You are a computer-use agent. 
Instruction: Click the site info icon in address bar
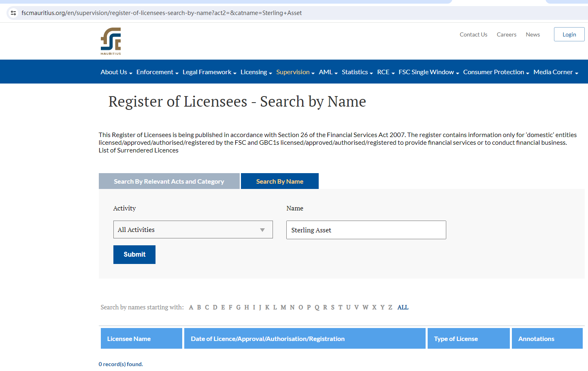coord(13,13)
